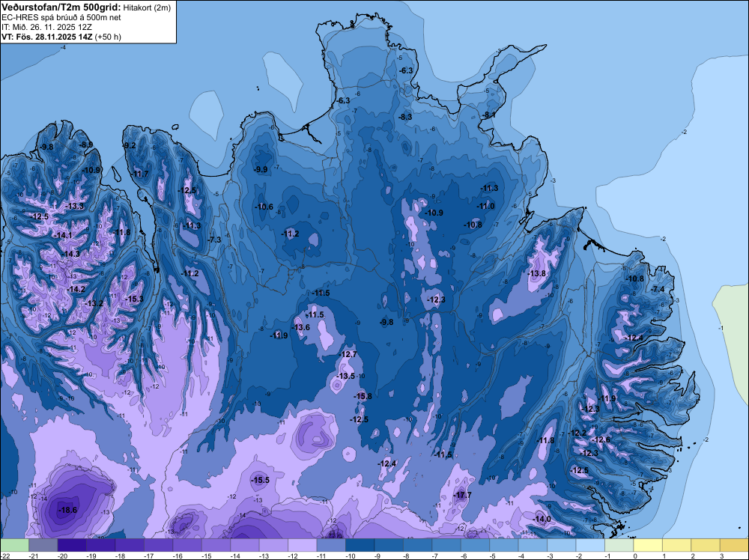Click the -15.3 temperature value

coord(134,299)
